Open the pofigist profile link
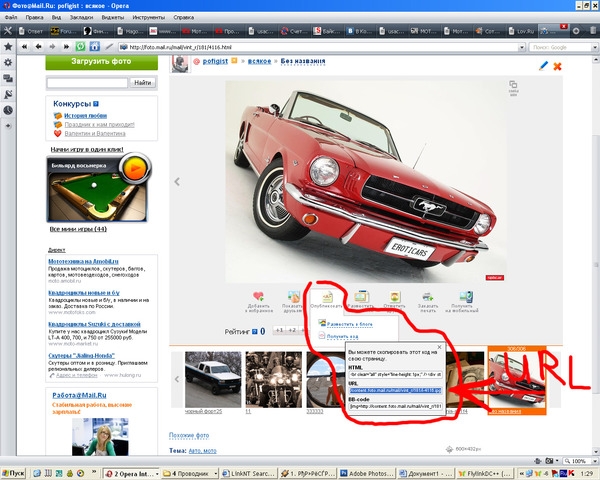This screenshot has height=480, width=600. [x=215, y=61]
